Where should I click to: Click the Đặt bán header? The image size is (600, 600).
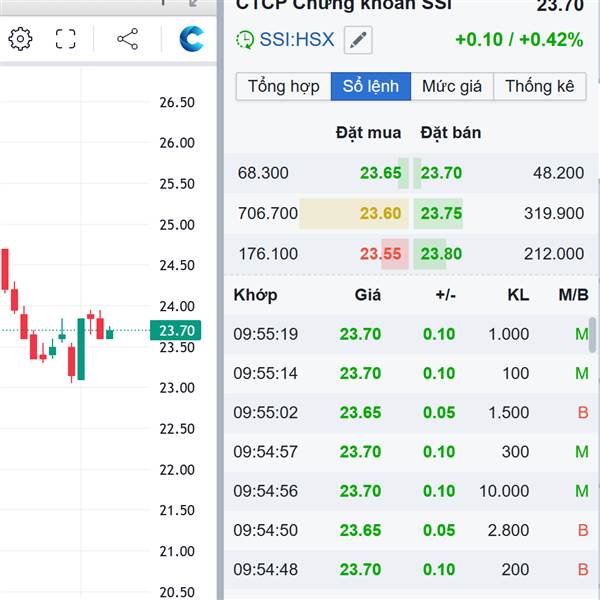coord(451,133)
